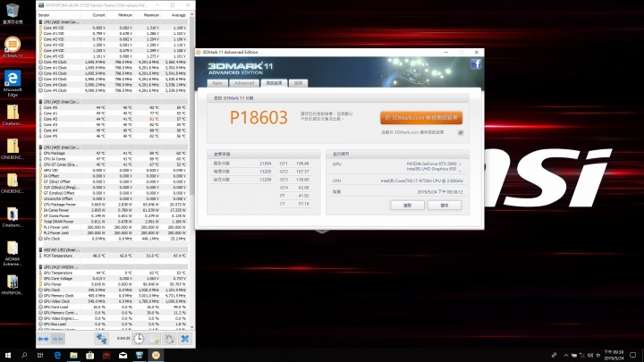
Task: Open File Explorer from the taskbar
Action: click(73, 356)
